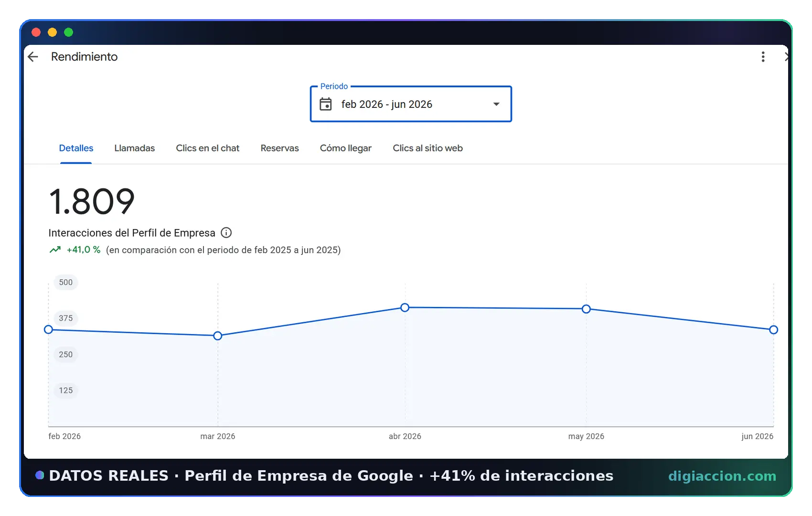Open the feb 2026 - jun 2026 period selector
This screenshot has height=516, width=812.
tap(411, 104)
